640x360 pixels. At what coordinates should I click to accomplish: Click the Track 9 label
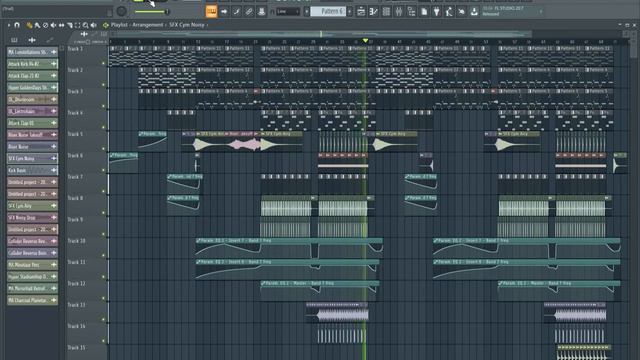pyautogui.click(x=76, y=220)
